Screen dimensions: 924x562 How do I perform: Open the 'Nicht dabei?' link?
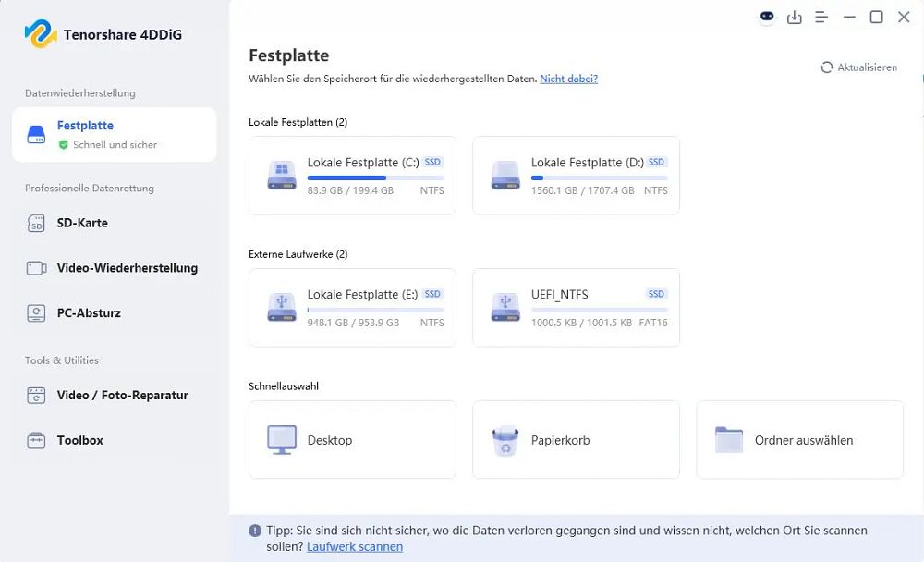tap(568, 79)
